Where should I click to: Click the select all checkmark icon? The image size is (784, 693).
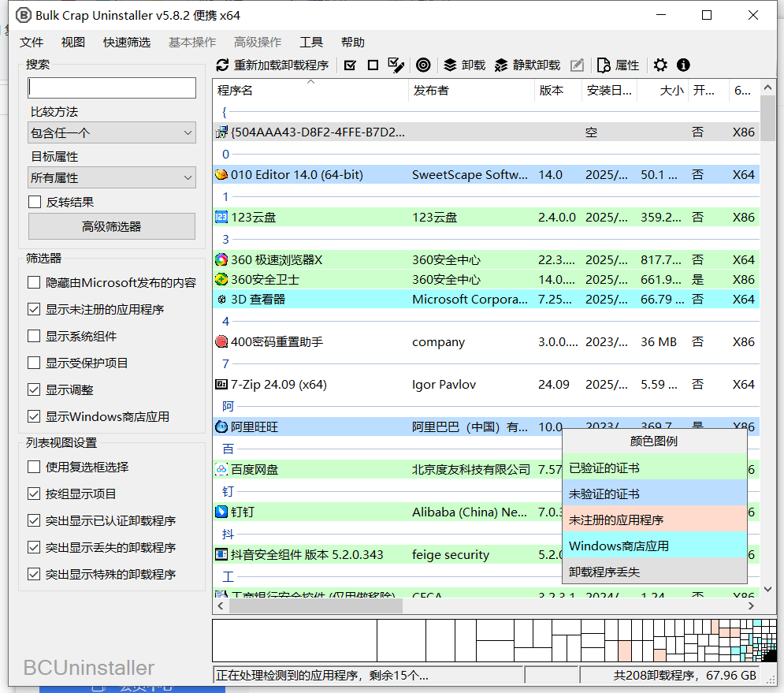[350, 65]
